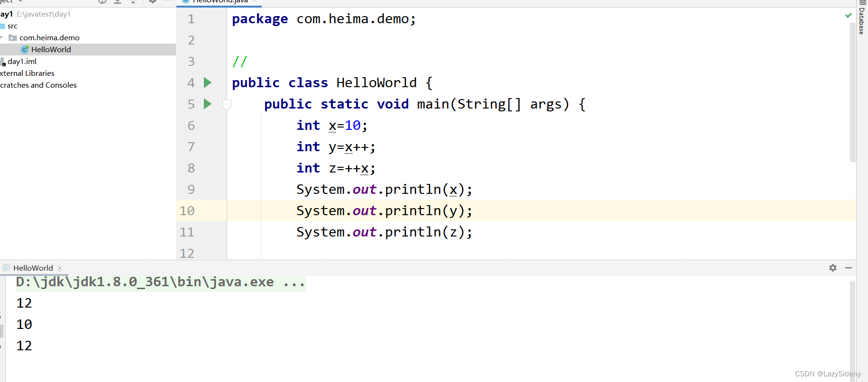Click the 'public class HelloWorld' declaration
Screen dimensions: 868x382
324,83
